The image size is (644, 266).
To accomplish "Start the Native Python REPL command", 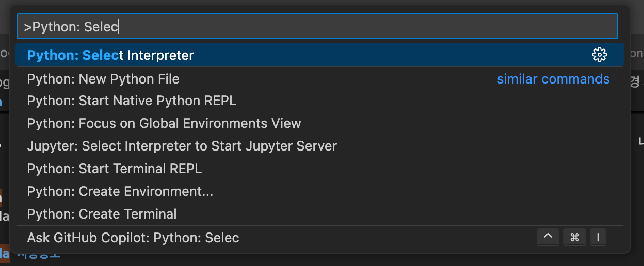I will pyautogui.click(x=132, y=101).
